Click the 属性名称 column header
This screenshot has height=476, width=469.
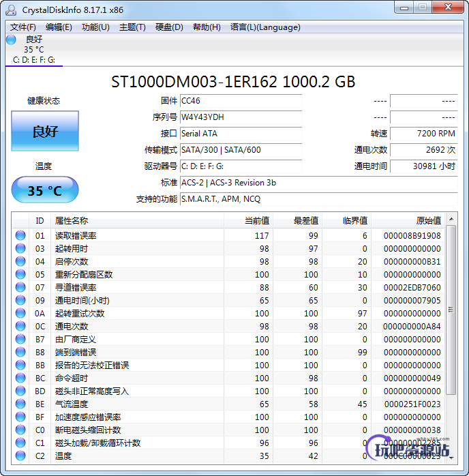coord(138,221)
